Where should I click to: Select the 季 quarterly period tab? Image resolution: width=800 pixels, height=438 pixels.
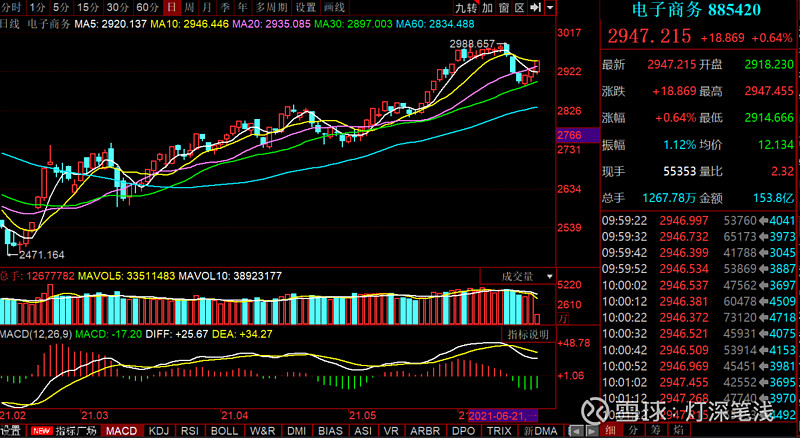tap(224, 7)
